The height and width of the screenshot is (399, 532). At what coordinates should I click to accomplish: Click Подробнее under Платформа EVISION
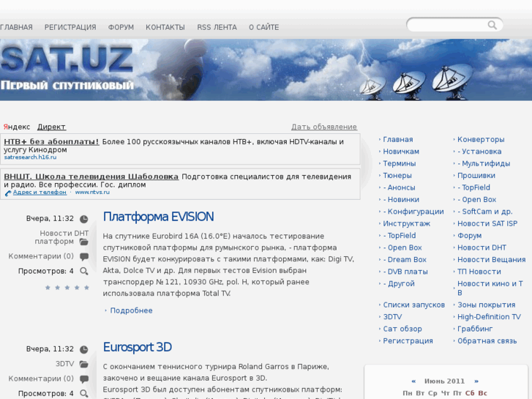pyautogui.click(x=131, y=310)
